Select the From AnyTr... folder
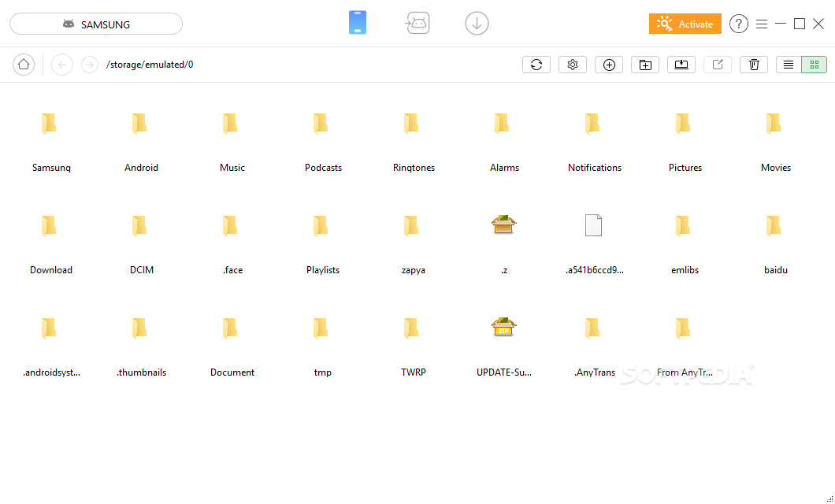Image resolution: width=835 pixels, height=504 pixels. [x=685, y=346]
